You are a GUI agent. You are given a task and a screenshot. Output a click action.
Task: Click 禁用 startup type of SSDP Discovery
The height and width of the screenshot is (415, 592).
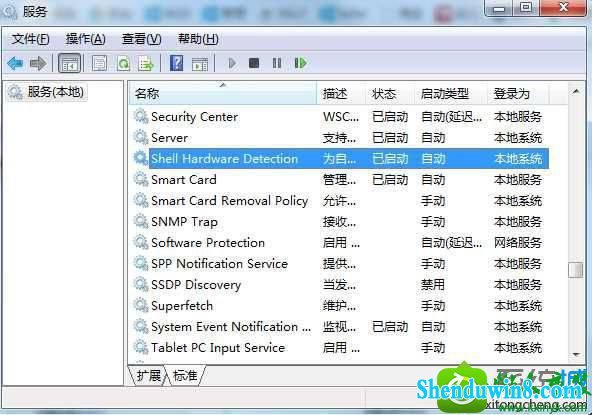pos(433,284)
